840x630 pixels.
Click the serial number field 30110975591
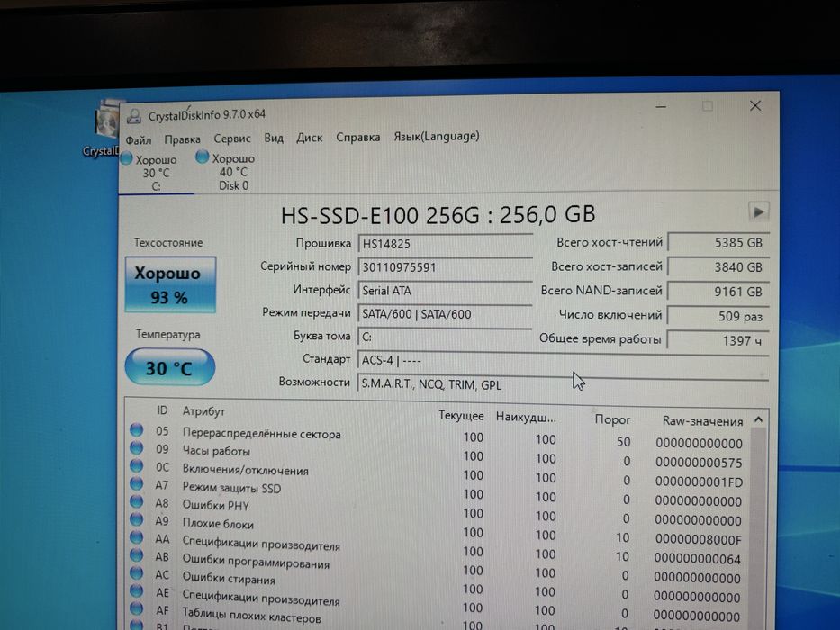click(445, 267)
